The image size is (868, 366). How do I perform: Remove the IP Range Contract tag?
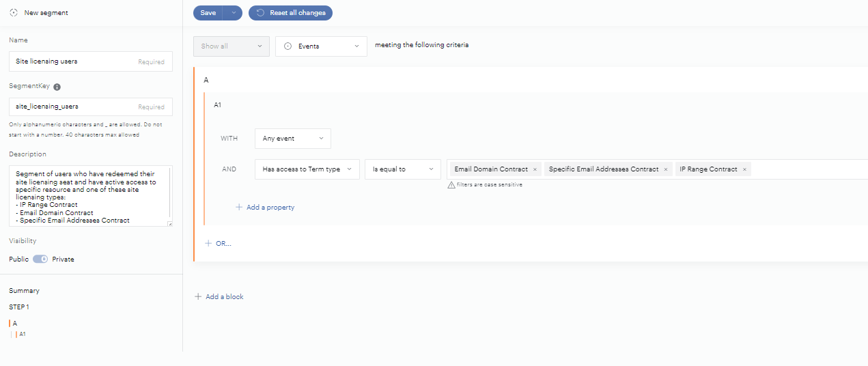pyautogui.click(x=744, y=169)
